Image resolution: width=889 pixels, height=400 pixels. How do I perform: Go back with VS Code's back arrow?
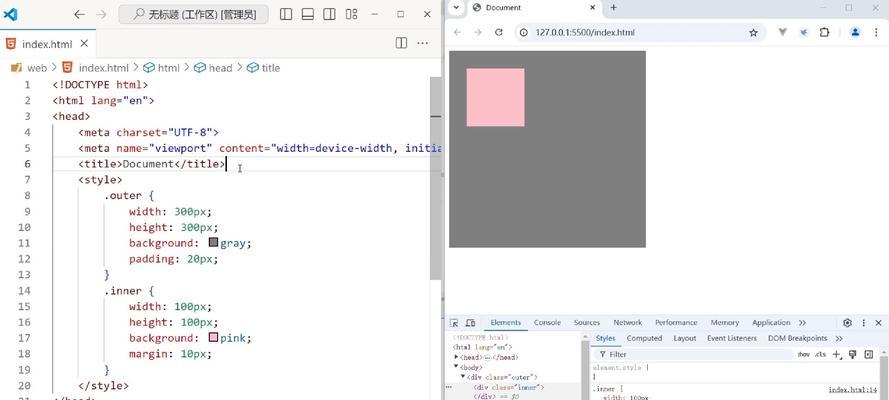coord(79,14)
